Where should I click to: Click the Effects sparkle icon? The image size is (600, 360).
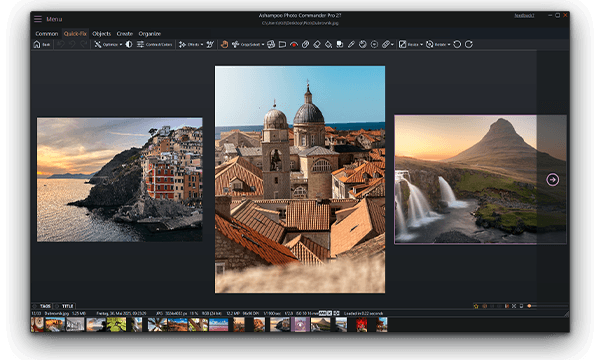click(183, 44)
